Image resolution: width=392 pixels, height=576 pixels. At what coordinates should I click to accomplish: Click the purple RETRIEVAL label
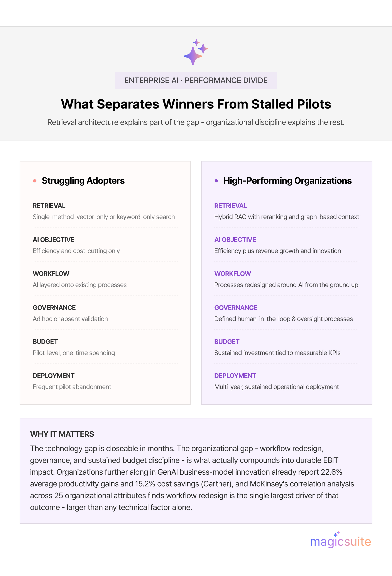click(231, 206)
